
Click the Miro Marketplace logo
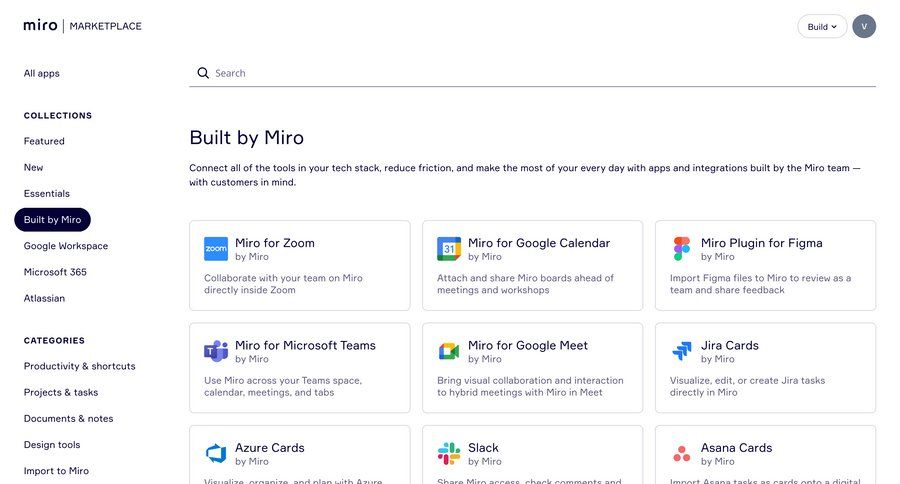click(x=82, y=26)
